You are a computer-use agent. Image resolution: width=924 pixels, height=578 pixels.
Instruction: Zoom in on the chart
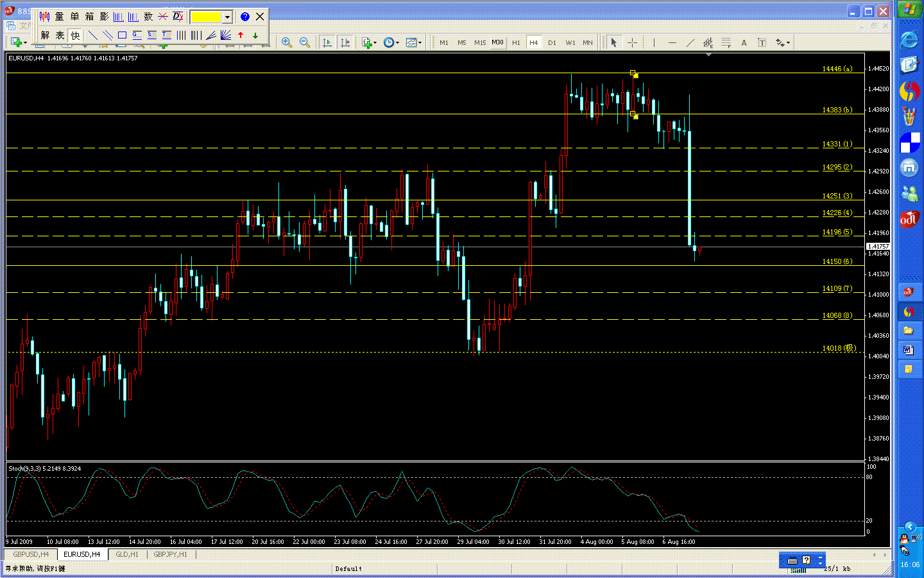coord(287,42)
